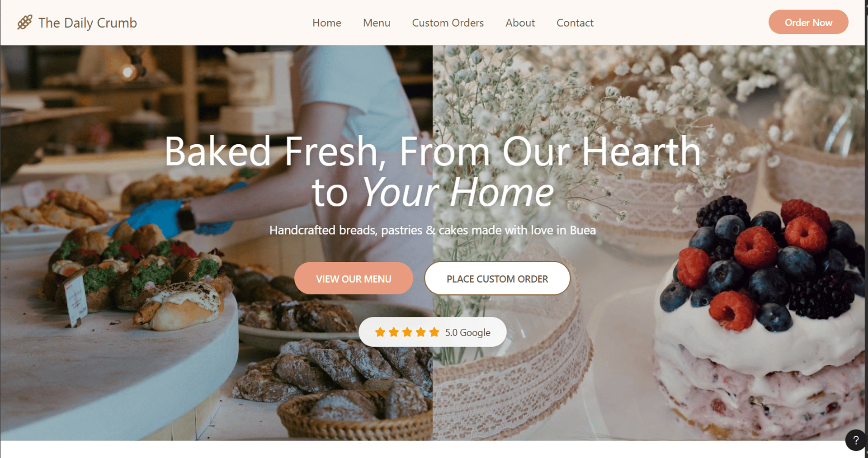Click the Baked Fresh hero headline
The width and height of the screenshot is (868, 458).
pos(433,172)
